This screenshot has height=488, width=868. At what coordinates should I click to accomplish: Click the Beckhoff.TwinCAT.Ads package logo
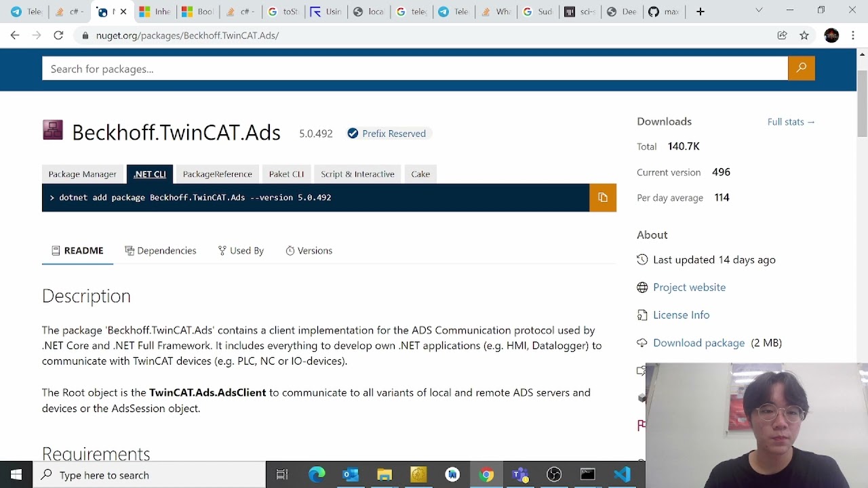pos(52,129)
